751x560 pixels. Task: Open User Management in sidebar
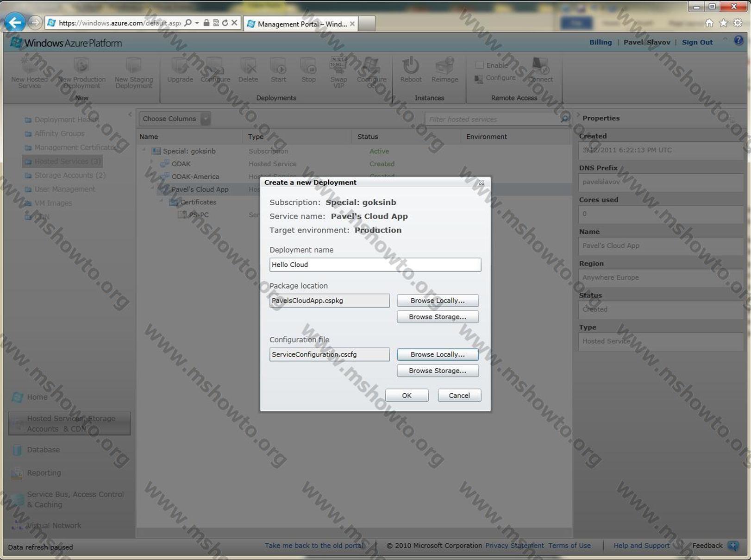point(60,189)
